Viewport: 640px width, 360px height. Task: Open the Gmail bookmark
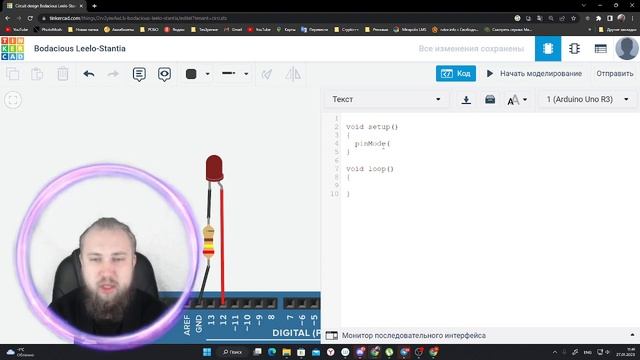pyautogui.click(x=233, y=29)
